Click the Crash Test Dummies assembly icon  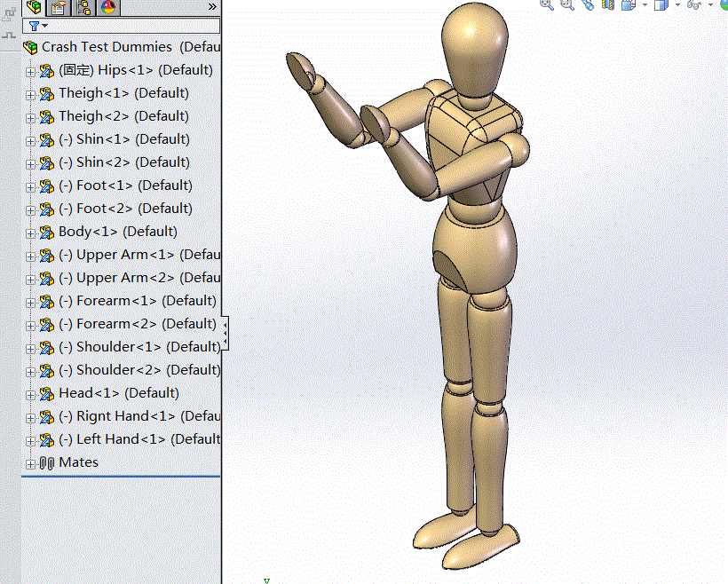point(30,47)
